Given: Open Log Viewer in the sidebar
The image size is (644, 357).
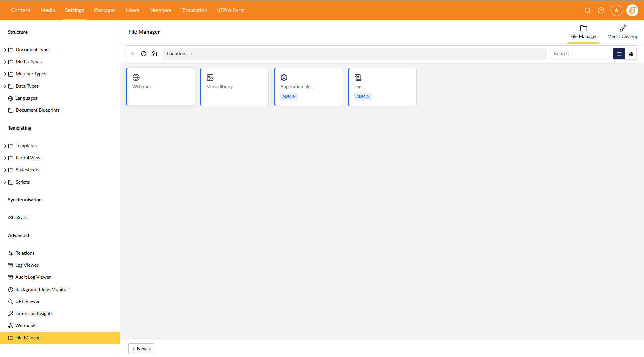Looking at the screenshot, I should click(x=27, y=265).
